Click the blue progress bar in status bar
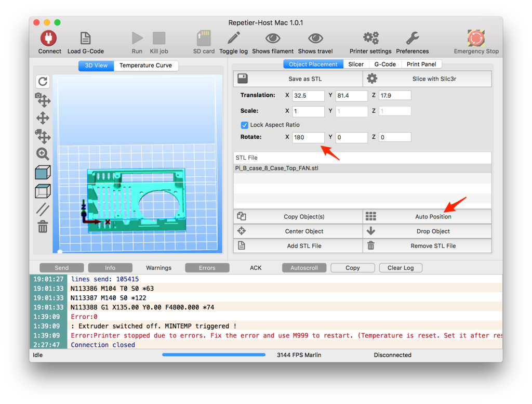532x404 pixels. [214, 355]
